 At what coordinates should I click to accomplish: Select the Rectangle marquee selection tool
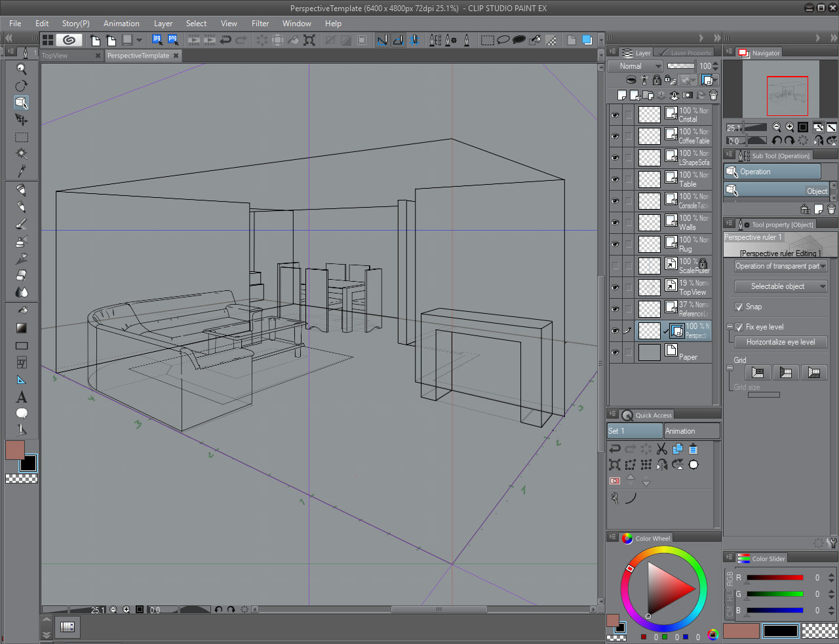click(x=22, y=137)
